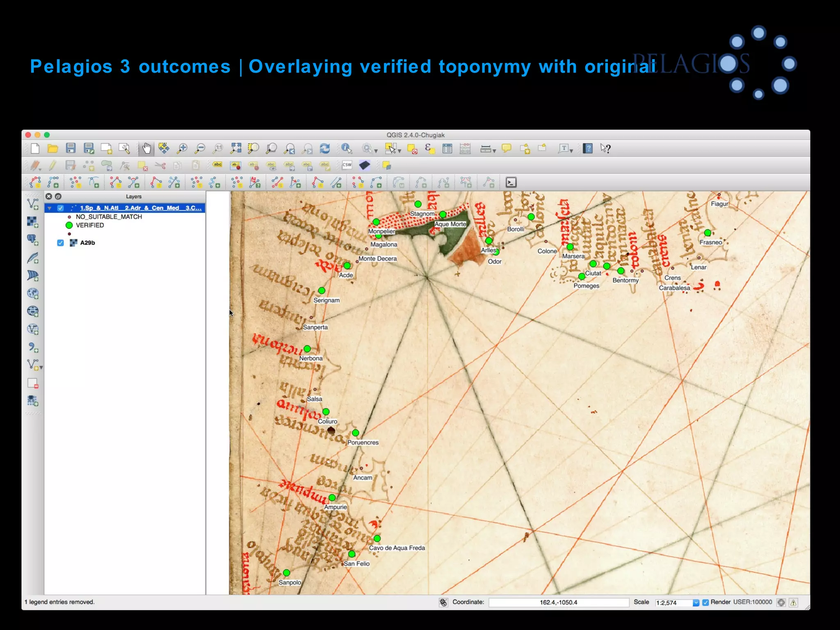
Task: Click Add SpatiaLite Layer feather icon
Action: click(x=33, y=258)
